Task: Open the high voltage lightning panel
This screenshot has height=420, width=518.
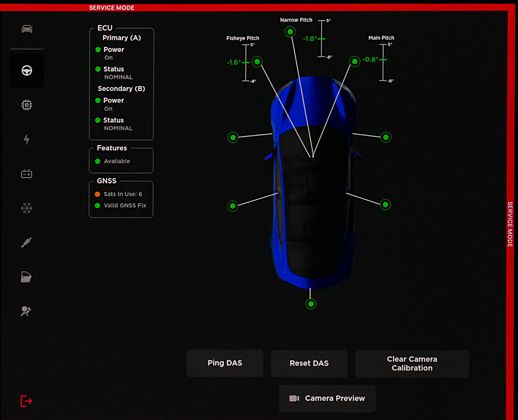Action: [26, 139]
